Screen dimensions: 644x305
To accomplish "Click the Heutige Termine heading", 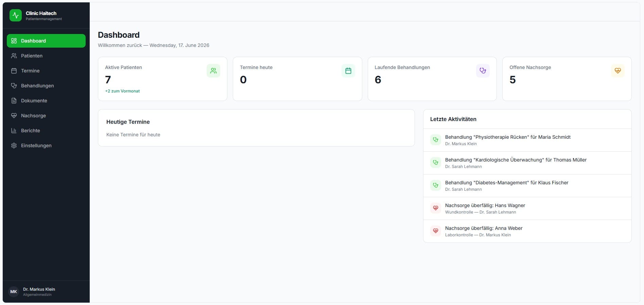I will [x=128, y=122].
